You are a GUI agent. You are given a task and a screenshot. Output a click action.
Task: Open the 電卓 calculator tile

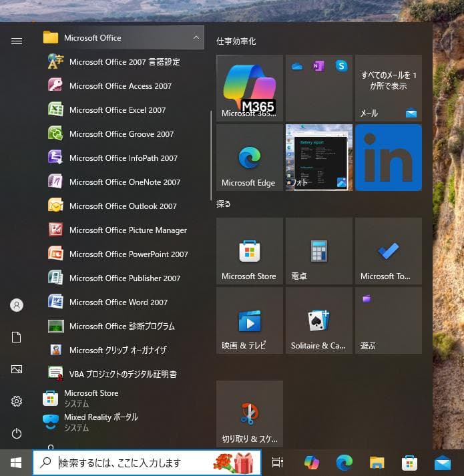(x=319, y=251)
